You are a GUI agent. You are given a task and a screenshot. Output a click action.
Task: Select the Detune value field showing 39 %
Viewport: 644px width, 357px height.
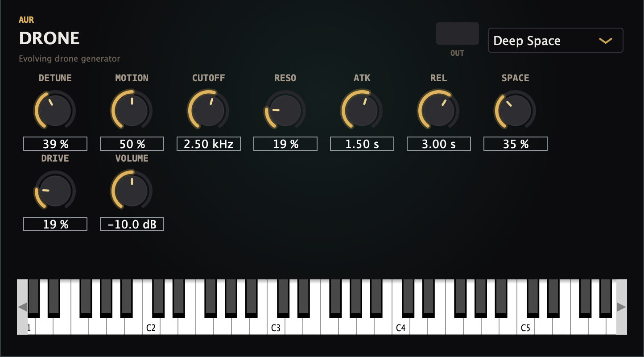[x=55, y=144]
